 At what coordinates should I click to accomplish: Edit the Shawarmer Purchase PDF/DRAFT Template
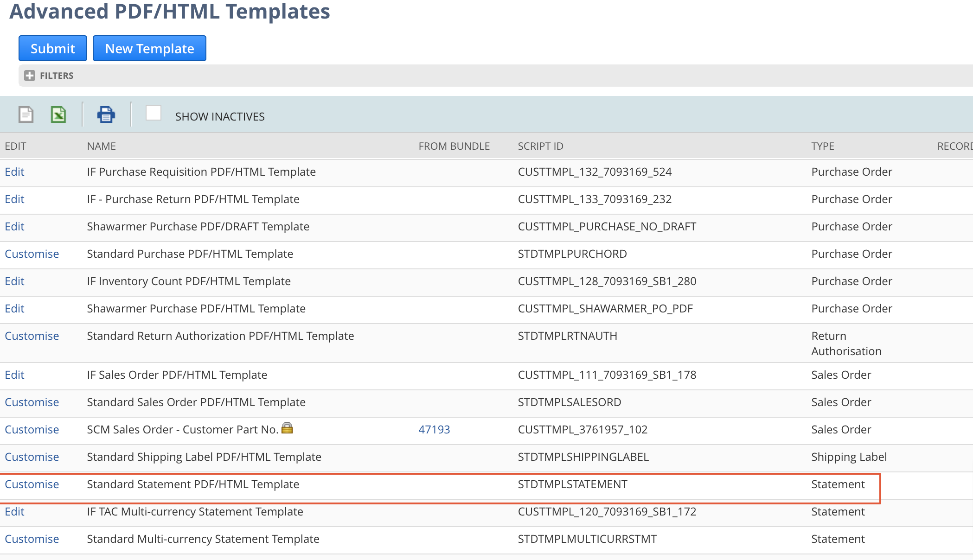[14, 227]
